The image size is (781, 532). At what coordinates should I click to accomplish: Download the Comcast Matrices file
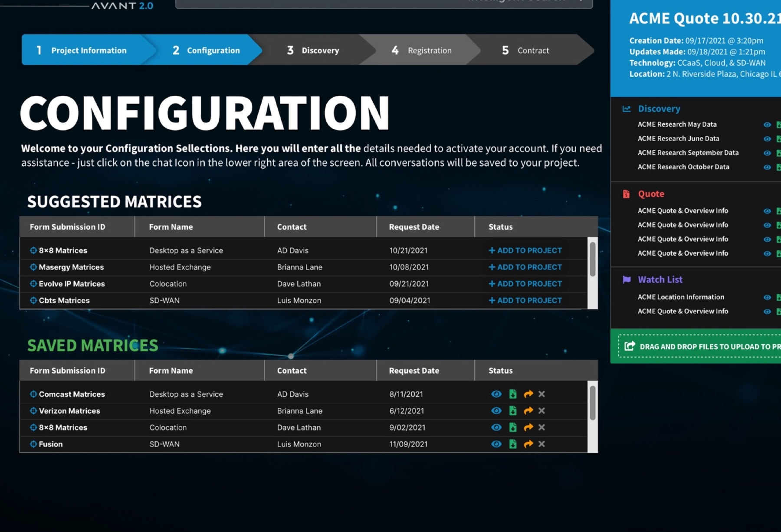[x=513, y=394]
